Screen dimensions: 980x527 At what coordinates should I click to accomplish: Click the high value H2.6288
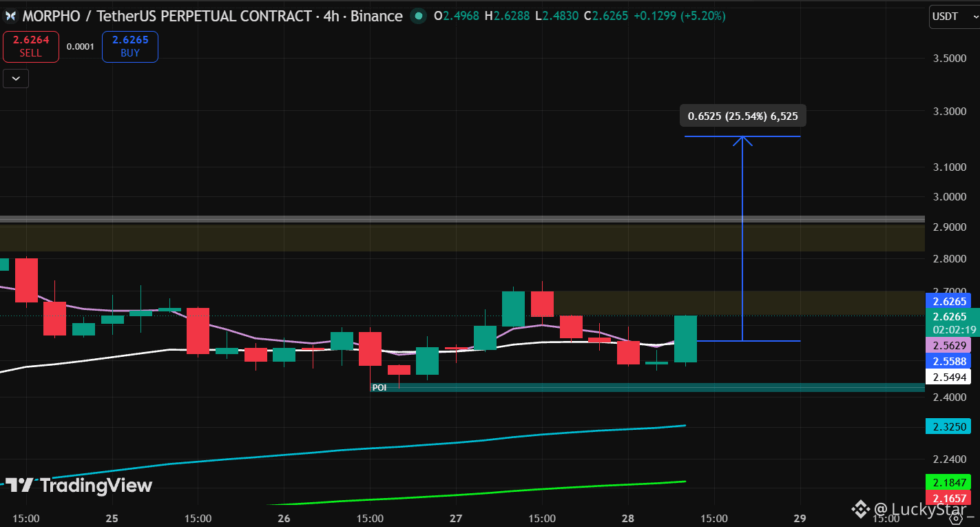click(508, 16)
